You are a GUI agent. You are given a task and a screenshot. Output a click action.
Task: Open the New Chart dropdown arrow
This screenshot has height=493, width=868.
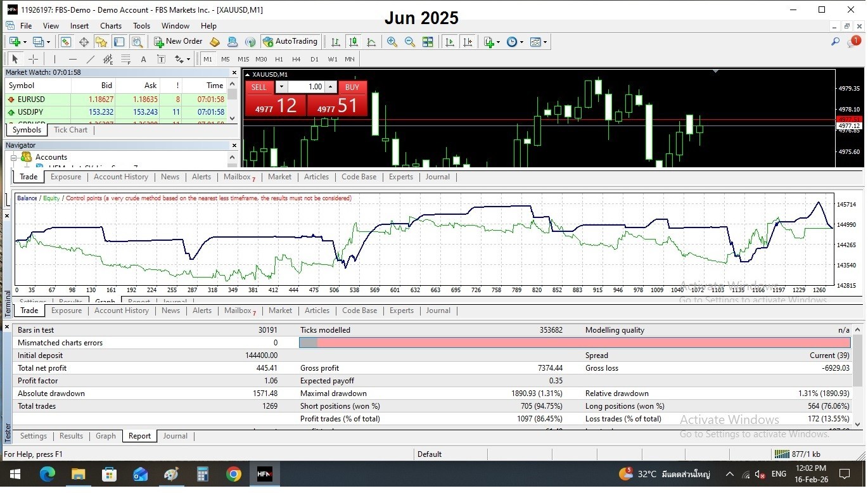pos(25,42)
